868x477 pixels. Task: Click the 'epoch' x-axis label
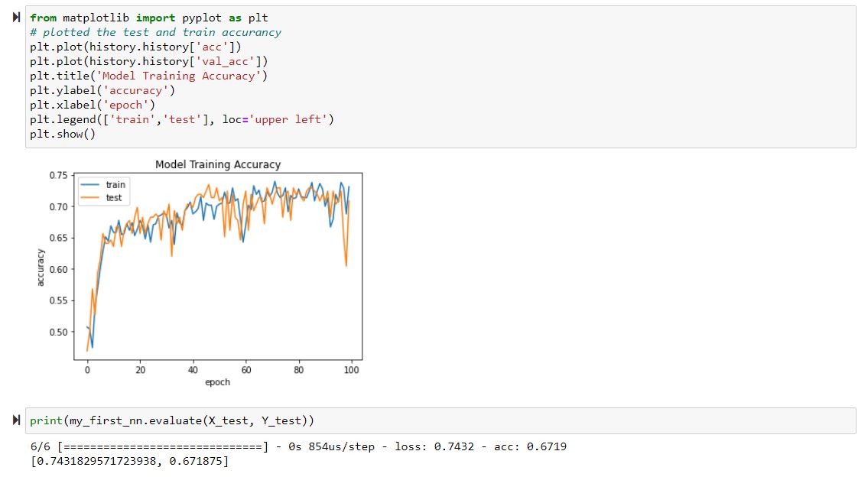217,382
